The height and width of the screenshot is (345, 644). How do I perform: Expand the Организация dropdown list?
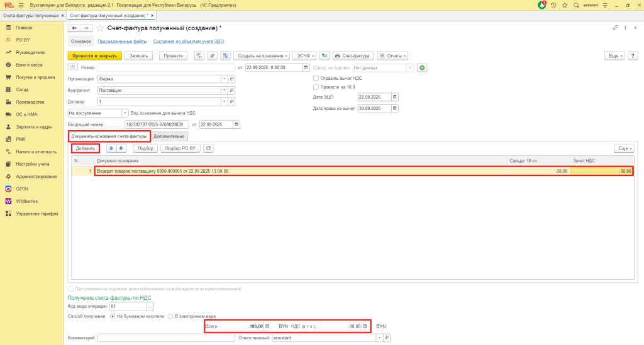point(225,79)
